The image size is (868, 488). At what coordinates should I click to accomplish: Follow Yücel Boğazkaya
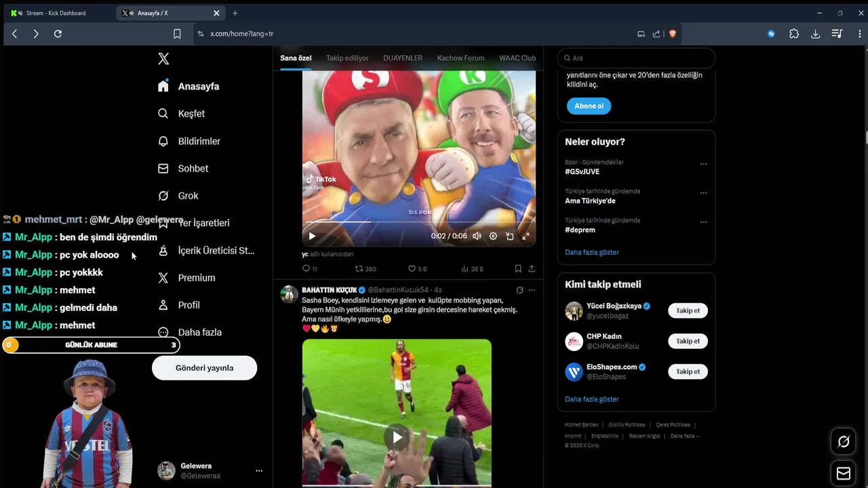click(x=688, y=310)
